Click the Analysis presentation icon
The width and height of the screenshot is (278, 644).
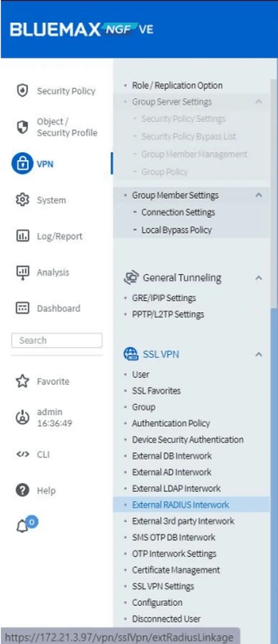(22, 272)
